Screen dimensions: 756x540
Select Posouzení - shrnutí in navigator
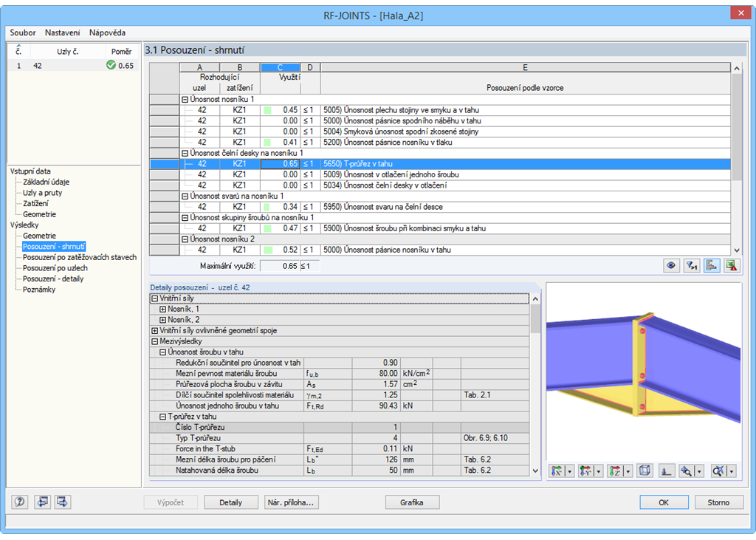(54, 247)
